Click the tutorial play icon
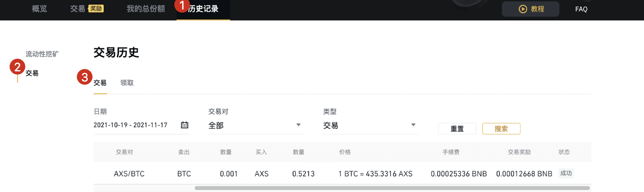644x192 pixels. click(523, 9)
